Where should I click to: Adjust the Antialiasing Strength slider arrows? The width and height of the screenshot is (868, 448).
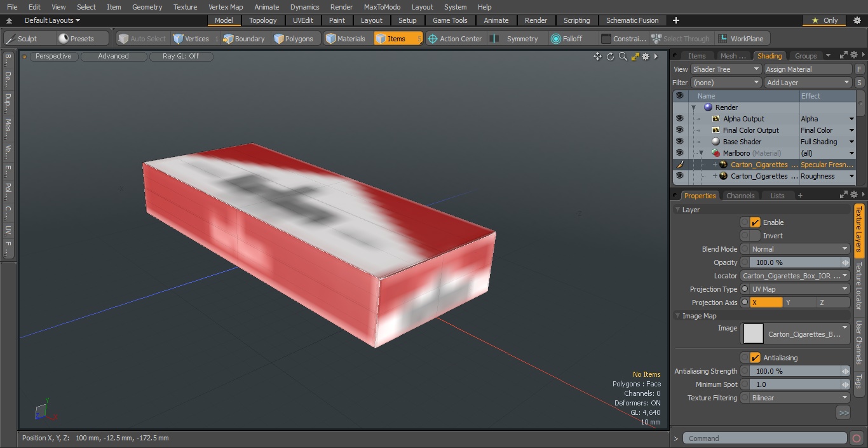click(x=846, y=371)
